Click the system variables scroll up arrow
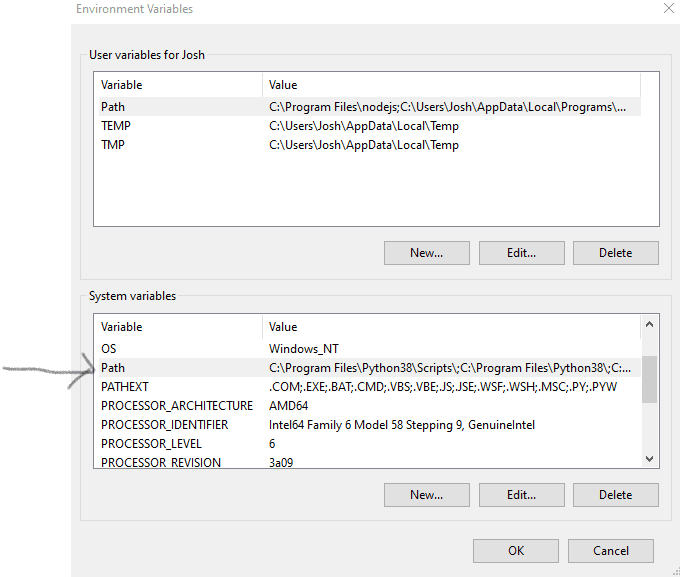 pos(649,324)
